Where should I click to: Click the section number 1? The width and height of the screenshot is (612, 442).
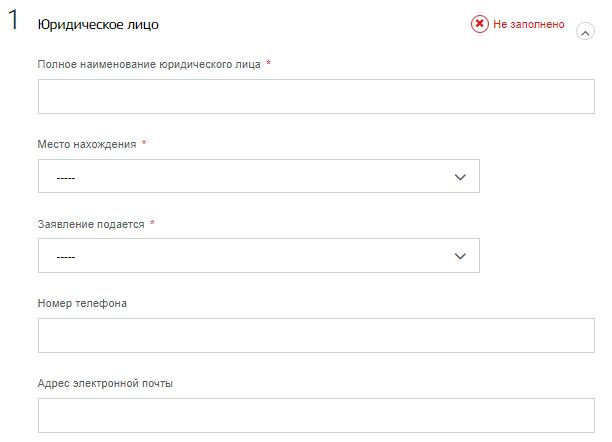click(x=13, y=20)
